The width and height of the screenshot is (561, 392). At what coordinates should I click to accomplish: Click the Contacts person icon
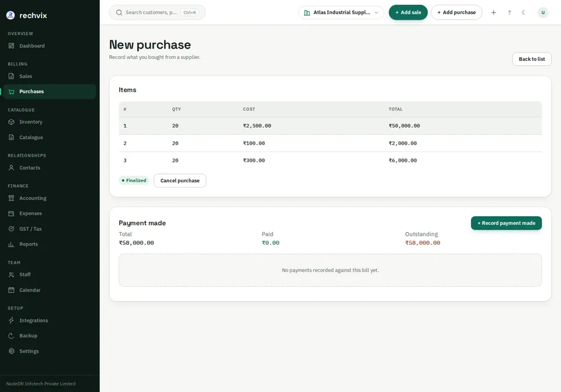[x=12, y=168]
